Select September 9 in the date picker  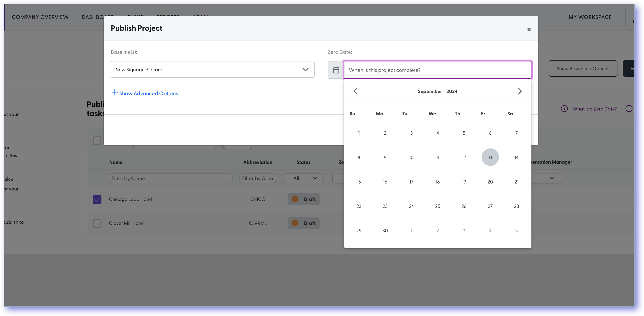385,157
